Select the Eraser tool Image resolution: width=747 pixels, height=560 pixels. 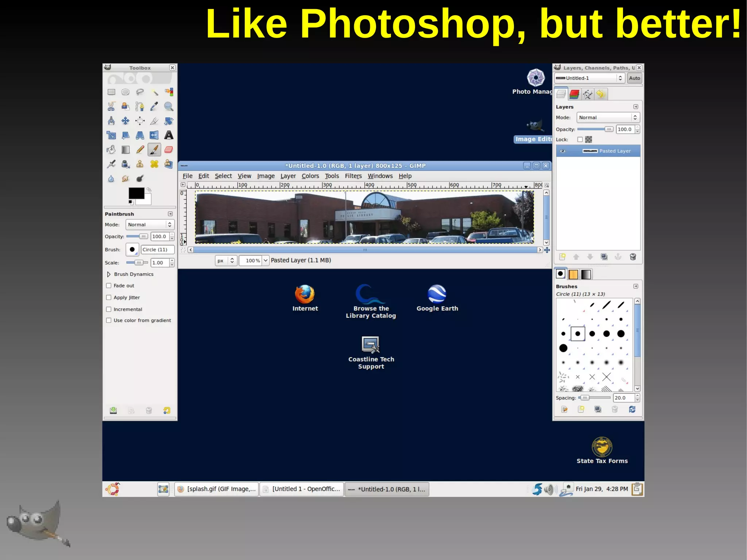169,150
